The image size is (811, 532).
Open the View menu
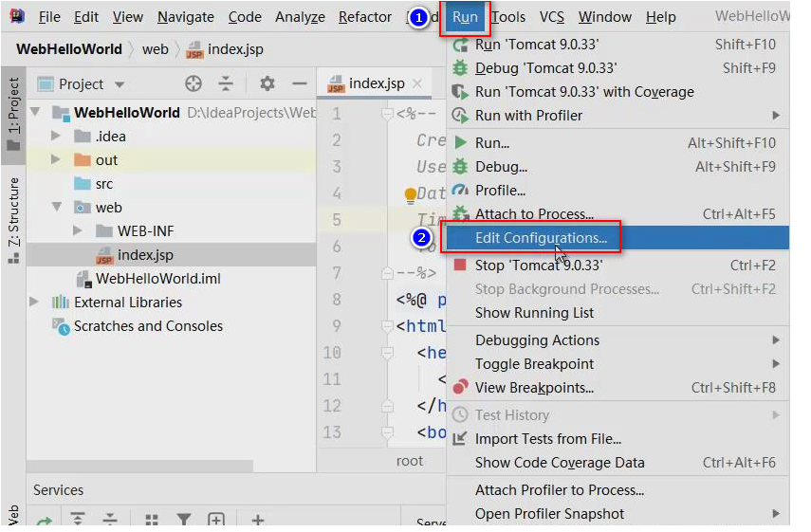tap(128, 17)
